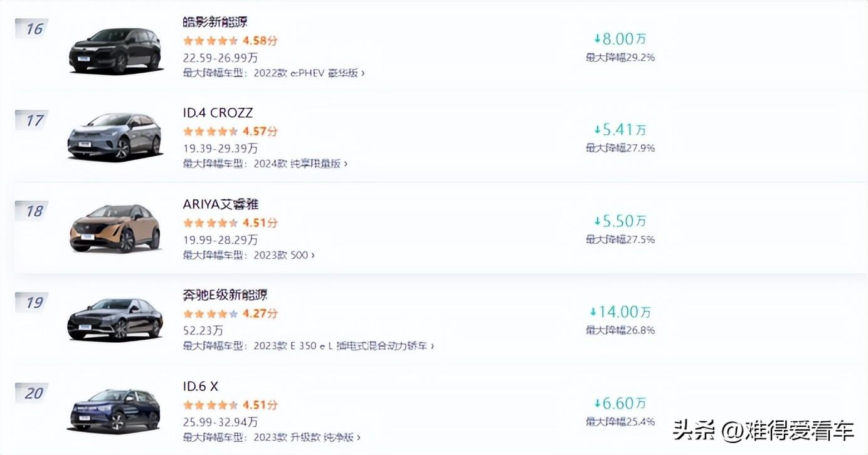The width and height of the screenshot is (868, 455).
Task: Click the rank 16 badge
Action: click(x=33, y=29)
